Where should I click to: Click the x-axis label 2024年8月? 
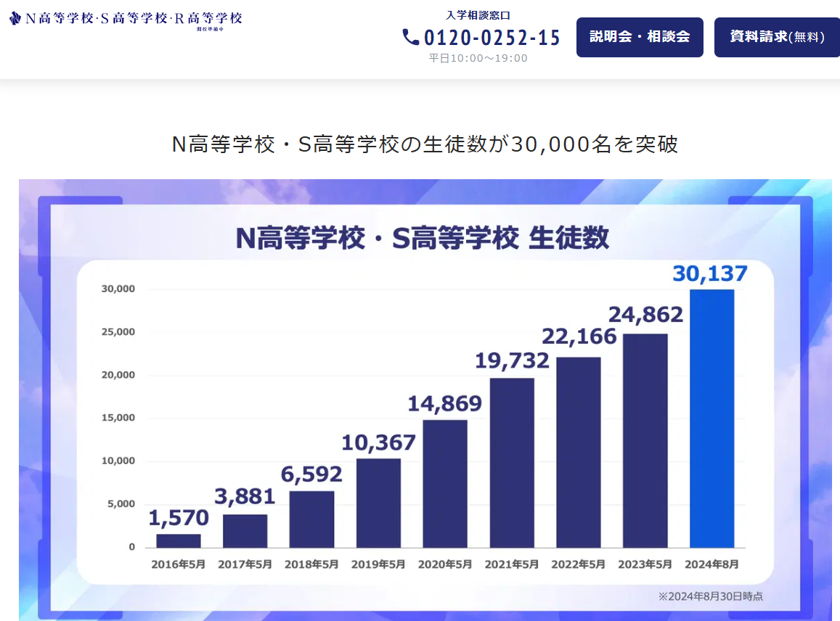tap(711, 564)
